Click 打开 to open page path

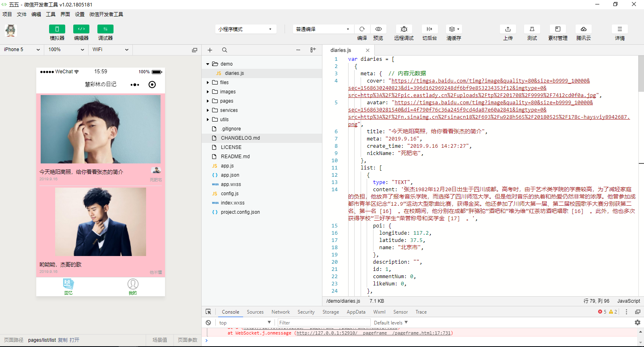click(x=74, y=340)
